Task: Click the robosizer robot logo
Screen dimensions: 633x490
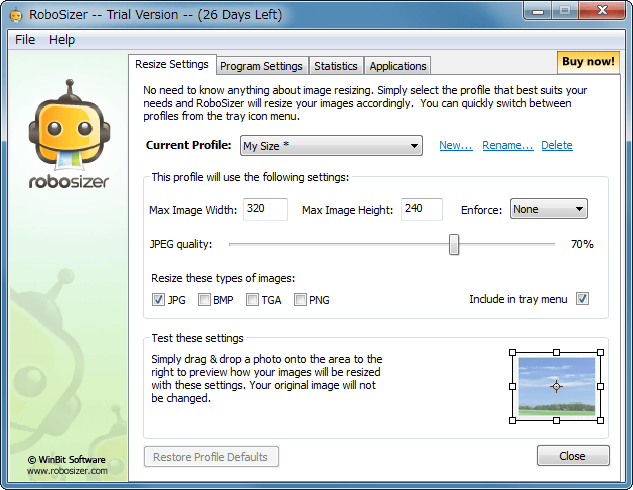Action: [x=69, y=134]
